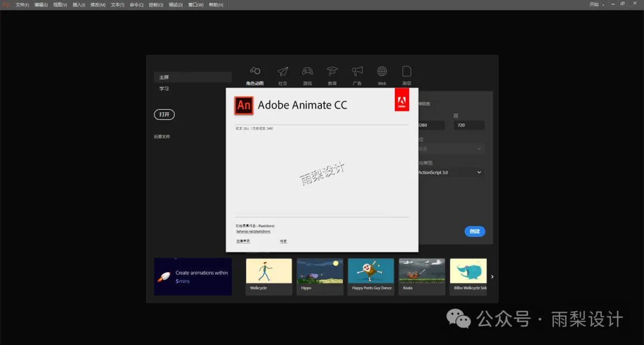The image size is (644, 345).
Task: Select the 游戏 gamepad preset icon
Action: pos(307,71)
